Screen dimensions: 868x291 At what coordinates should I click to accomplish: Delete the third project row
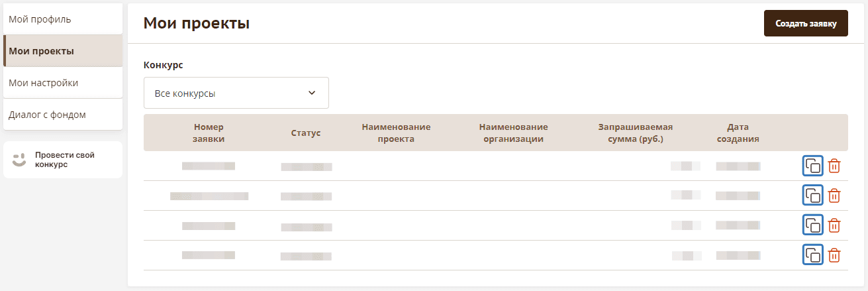click(x=834, y=225)
